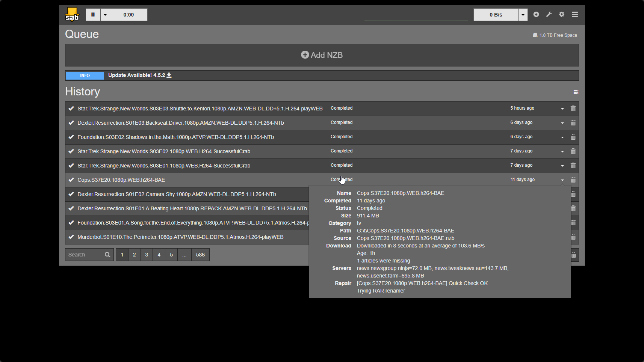The width and height of the screenshot is (644, 362).
Task: Click the pagination ellipsis button
Action: [x=184, y=255]
